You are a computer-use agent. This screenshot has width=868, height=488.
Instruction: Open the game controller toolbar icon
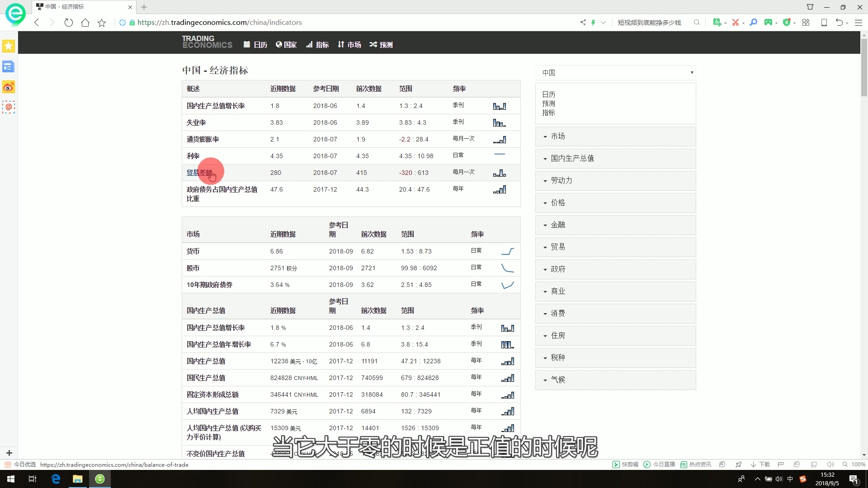pyautogui.click(x=768, y=23)
